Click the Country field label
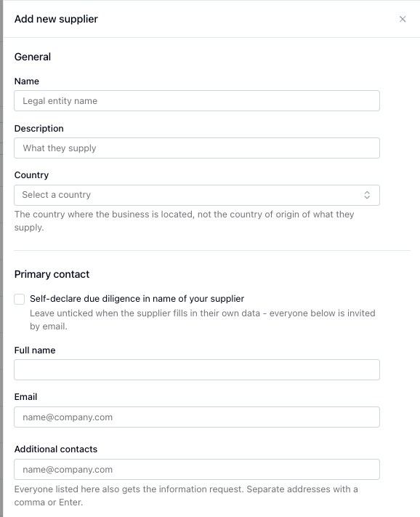 pyautogui.click(x=31, y=175)
